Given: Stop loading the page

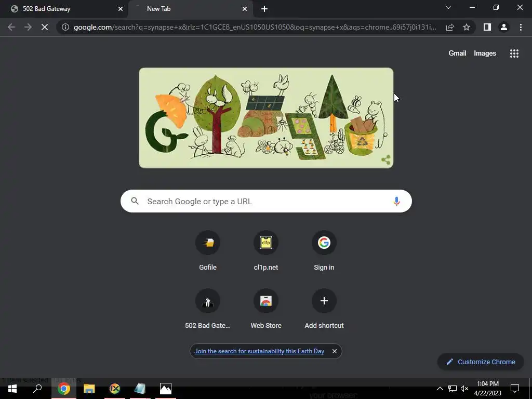Looking at the screenshot, I should tap(45, 27).
